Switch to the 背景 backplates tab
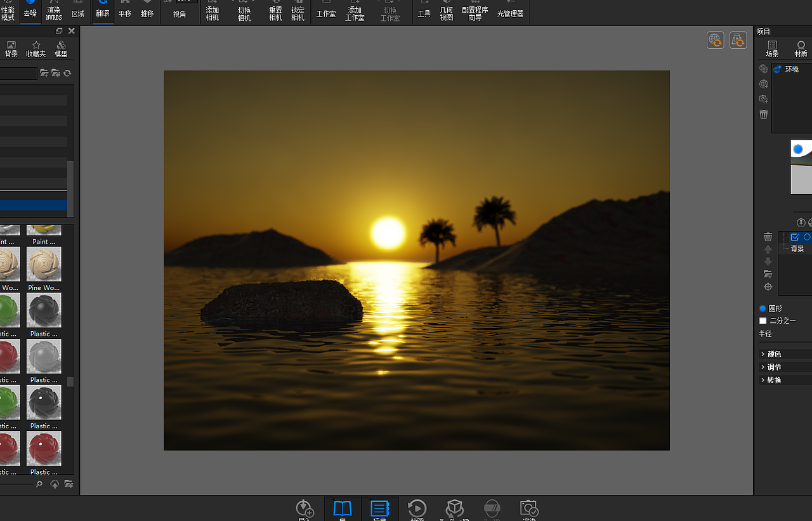The width and height of the screenshot is (812, 521). click(11, 49)
